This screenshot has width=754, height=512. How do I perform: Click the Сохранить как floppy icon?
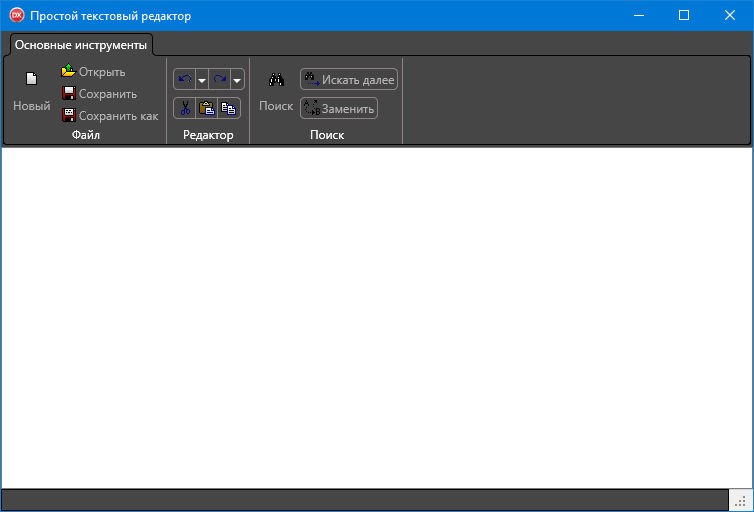click(x=69, y=115)
